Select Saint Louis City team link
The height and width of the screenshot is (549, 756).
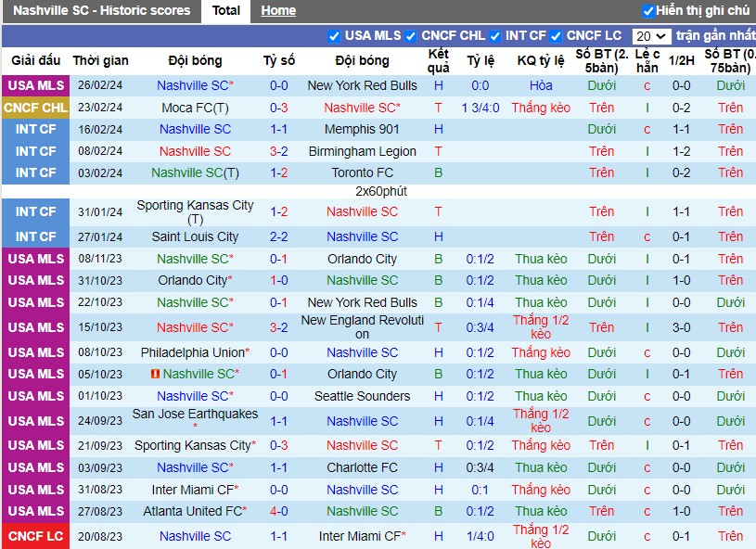(195, 236)
